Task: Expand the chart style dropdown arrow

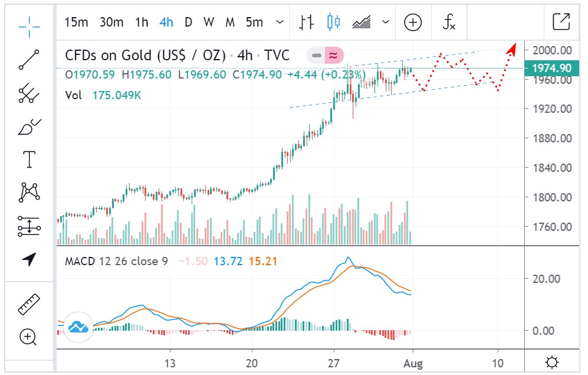Action: click(386, 22)
